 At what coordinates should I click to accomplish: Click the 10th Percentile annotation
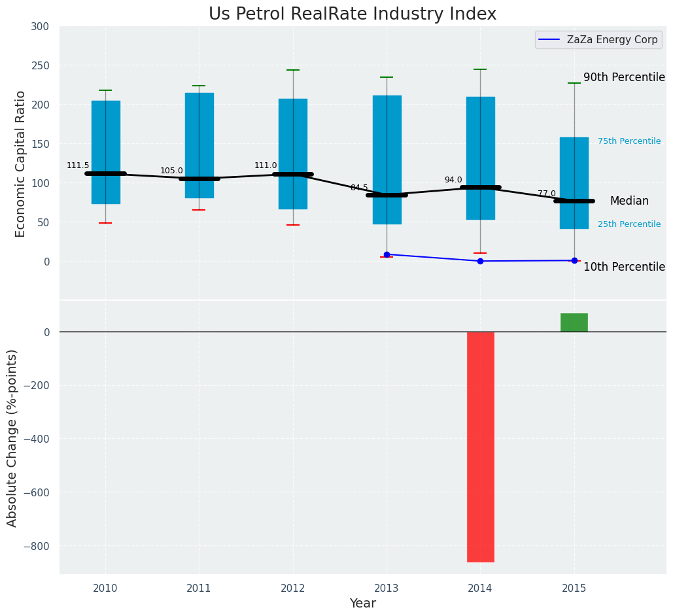tap(624, 267)
